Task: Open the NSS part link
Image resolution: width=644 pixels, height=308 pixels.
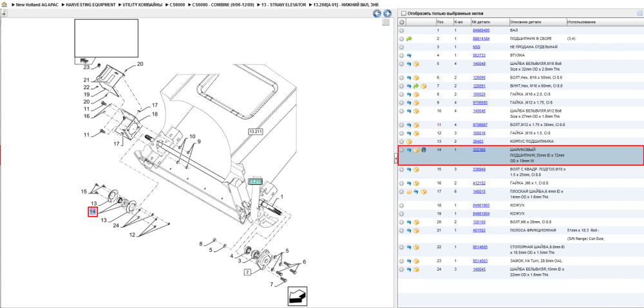Action: 477,47
